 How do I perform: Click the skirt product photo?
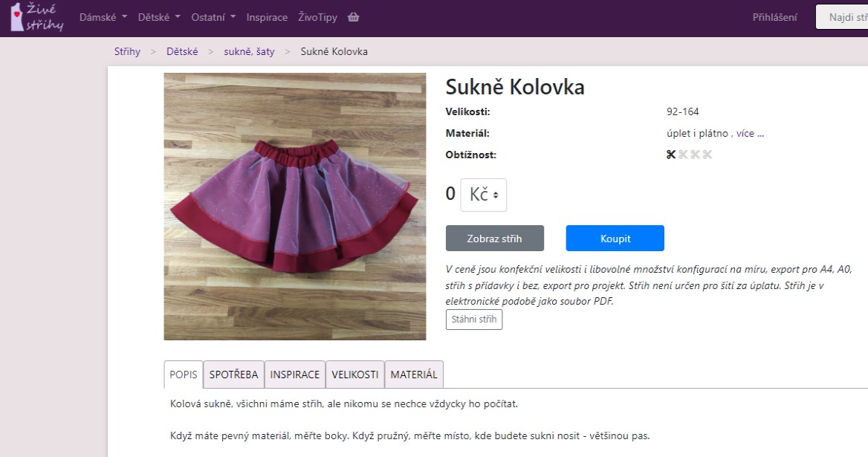(x=295, y=207)
